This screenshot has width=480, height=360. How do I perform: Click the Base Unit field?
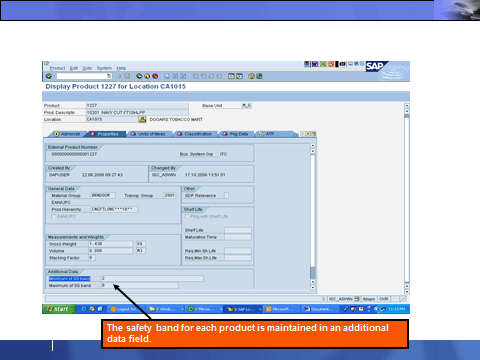click(x=247, y=105)
